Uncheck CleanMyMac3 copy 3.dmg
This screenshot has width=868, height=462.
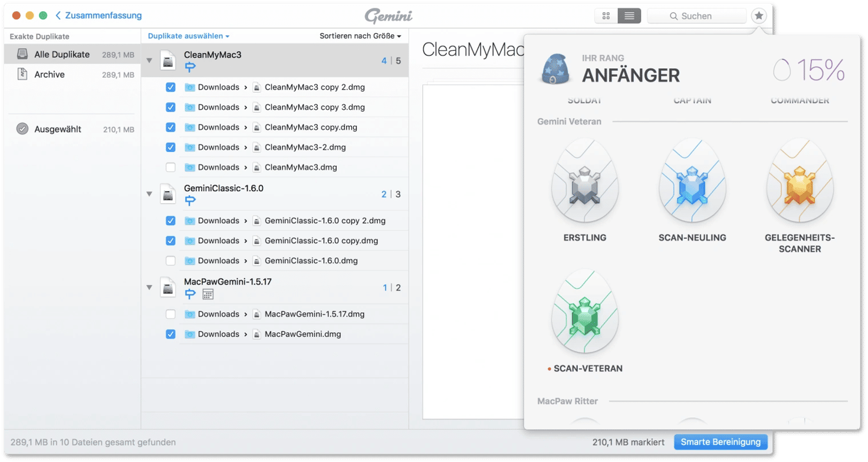coord(170,107)
